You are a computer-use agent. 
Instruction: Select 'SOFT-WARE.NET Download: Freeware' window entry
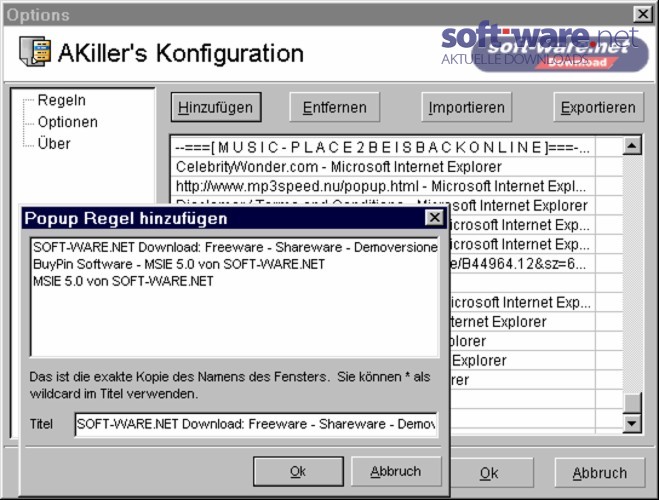point(235,247)
